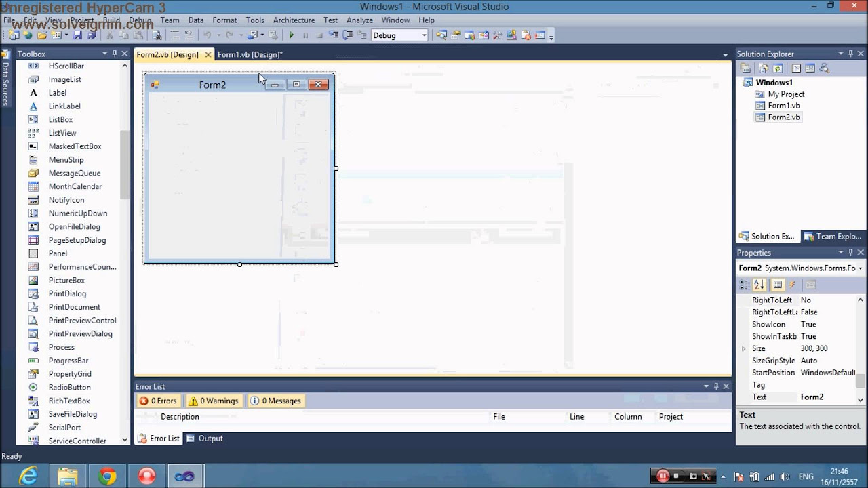The height and width of the screenshot is (488, 868).
Task: Pin the Toolbox panel with auto-hide
Action: coord(115,54)
